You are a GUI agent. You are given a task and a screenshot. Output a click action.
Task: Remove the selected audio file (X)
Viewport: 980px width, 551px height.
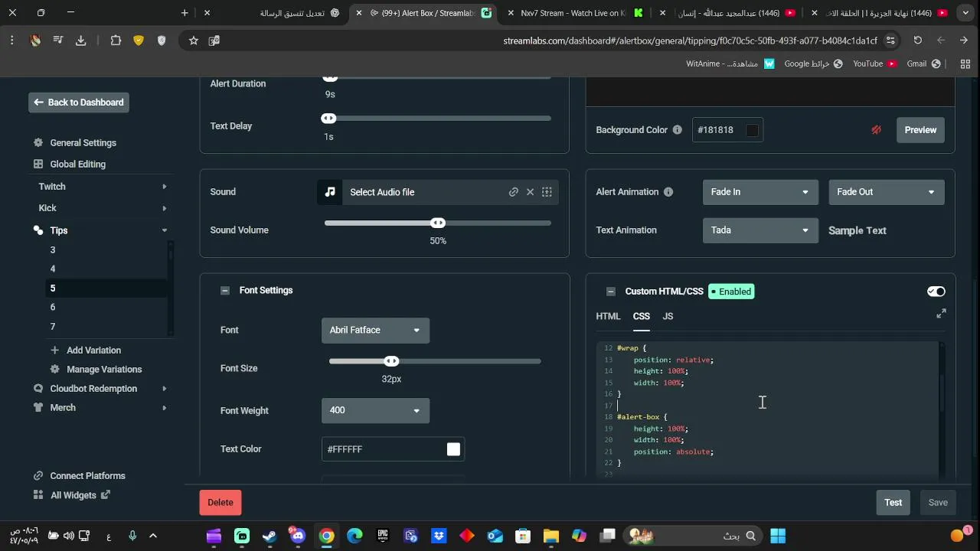530,192
